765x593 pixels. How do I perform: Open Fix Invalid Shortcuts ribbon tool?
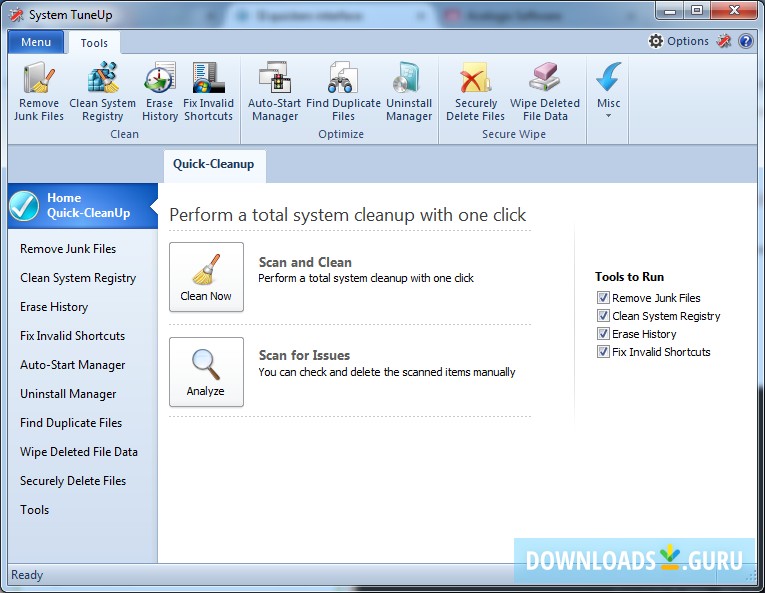click(208, 91)
